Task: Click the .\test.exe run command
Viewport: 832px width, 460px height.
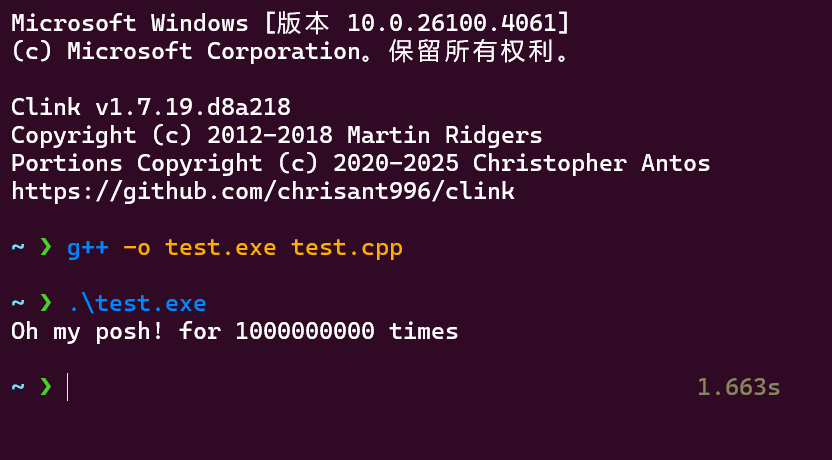Action: pyautogui.click(x=137, y=303)
